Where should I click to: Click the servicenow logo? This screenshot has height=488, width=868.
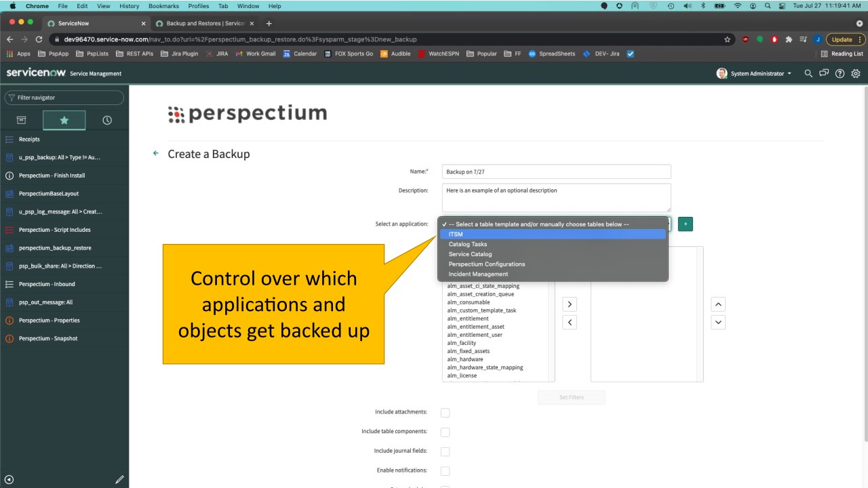[35, 73]
